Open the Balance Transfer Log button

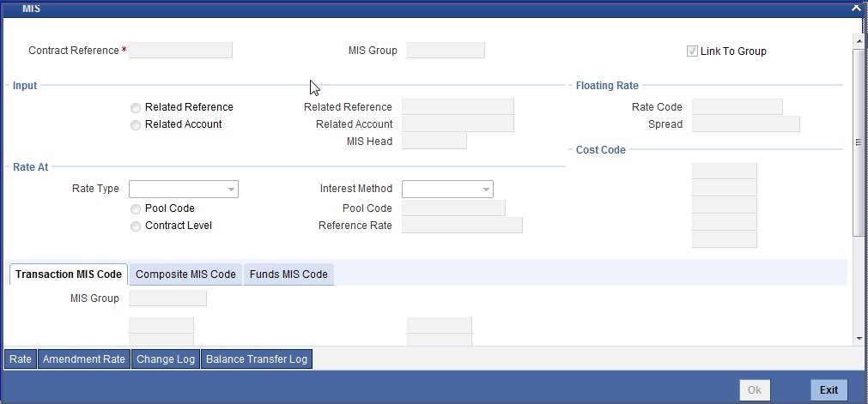click(257, 359)
